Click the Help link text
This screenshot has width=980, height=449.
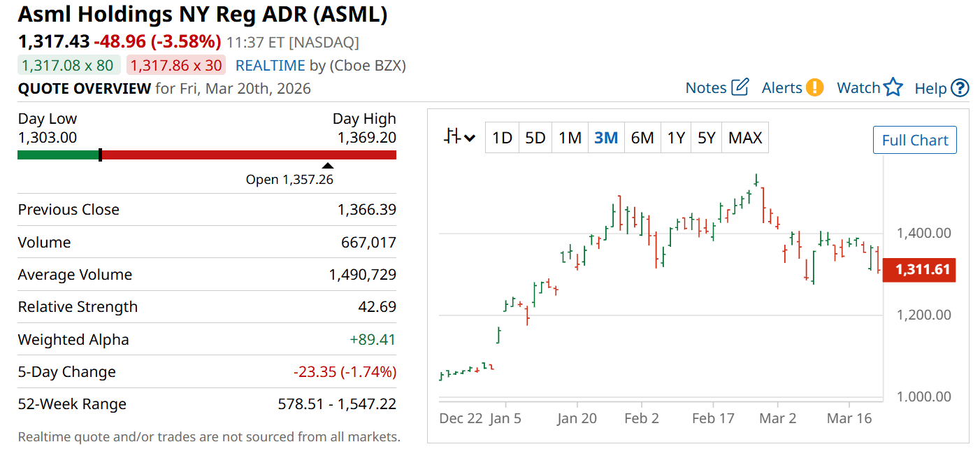click(930, 88)
